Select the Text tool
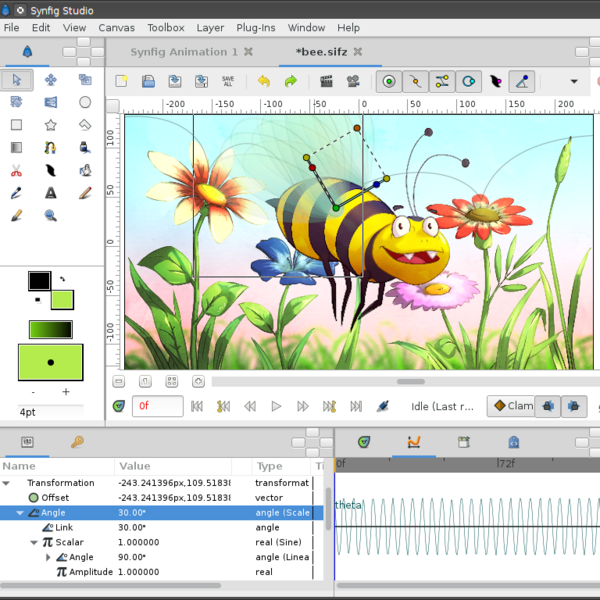The width and height of the screenshot is (600, 600). click(51, 193)
